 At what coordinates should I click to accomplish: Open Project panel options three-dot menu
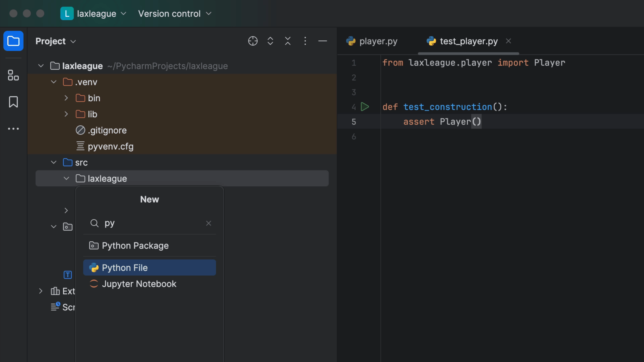coord(305,41)
